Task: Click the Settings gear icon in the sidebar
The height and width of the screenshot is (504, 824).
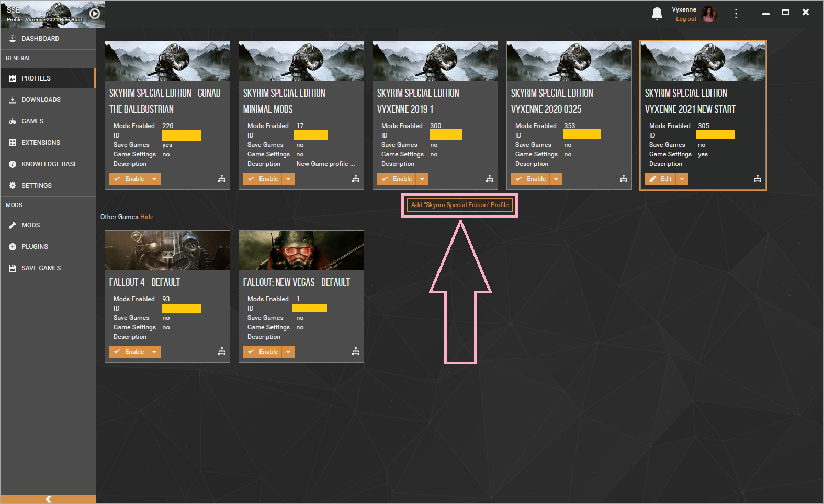Action: [x=13, y=186]
